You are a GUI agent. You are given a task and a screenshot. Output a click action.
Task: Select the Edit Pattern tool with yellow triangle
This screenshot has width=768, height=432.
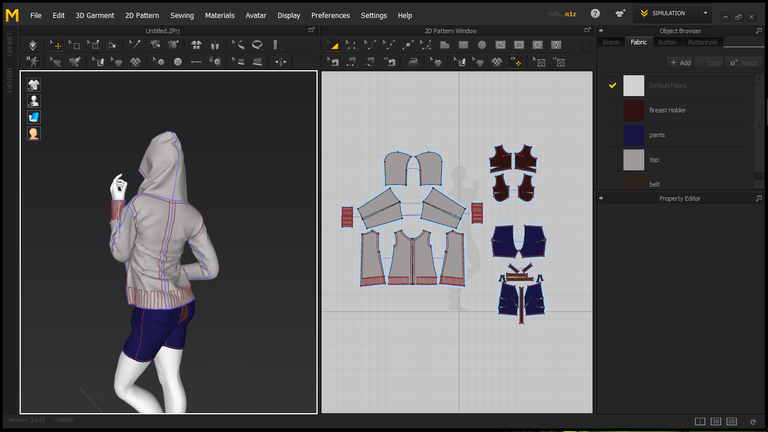tap(333, 45)
